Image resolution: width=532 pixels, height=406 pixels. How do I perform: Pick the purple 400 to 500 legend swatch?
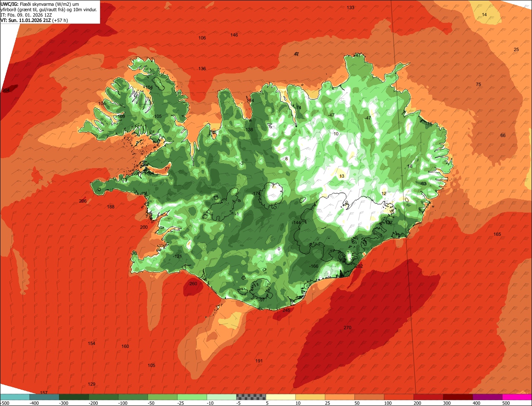(x=487, y=397)
